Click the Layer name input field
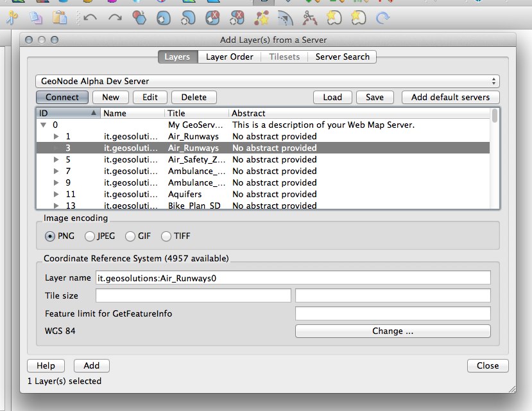Viewport: 532px width, 411px height. pyautogui.click(x=293, y=277)
